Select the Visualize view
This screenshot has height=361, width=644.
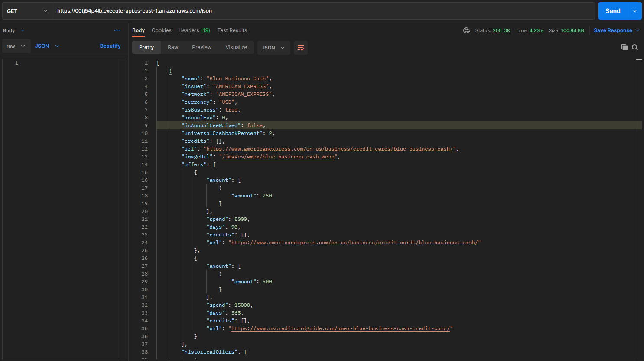coord(236,47)
